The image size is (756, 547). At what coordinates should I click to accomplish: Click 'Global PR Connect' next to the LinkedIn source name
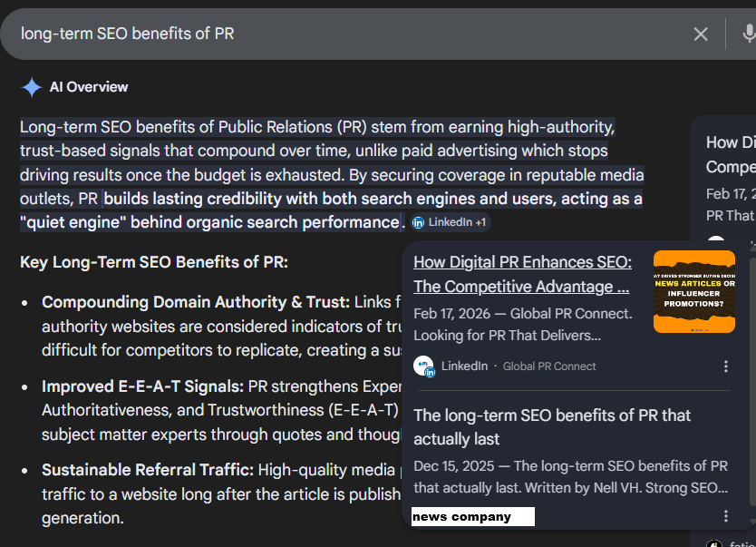[549, 366]
